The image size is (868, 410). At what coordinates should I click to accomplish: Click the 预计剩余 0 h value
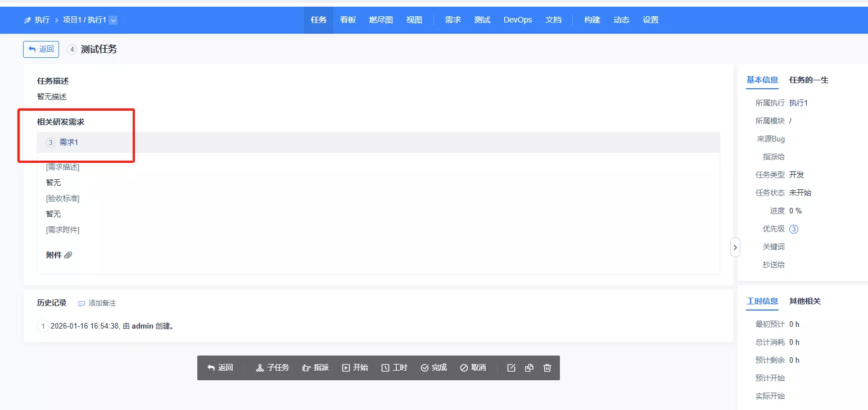(794, 360)
